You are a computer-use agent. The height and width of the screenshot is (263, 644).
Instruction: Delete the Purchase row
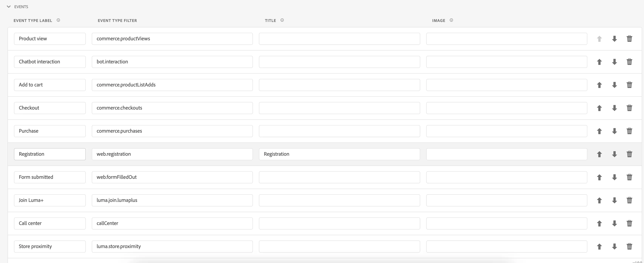[629, 131]
